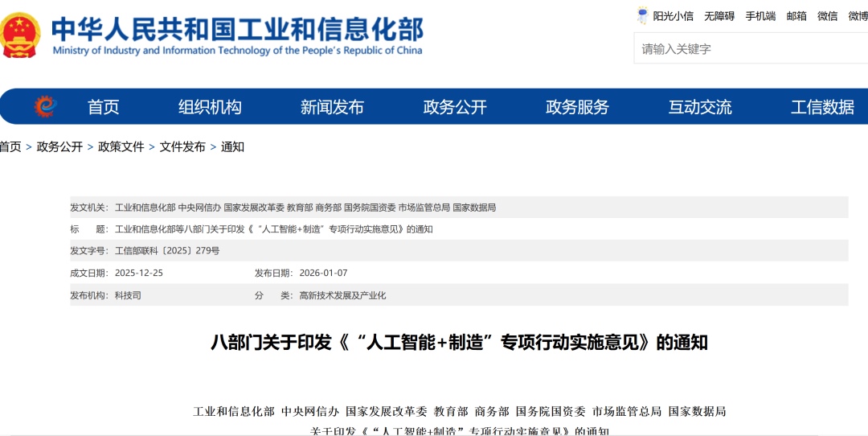Image resolution: width=868 pixels, height=436 pixels.
Task: Open the 首页 navigation tab
Action: pos(103,107)
